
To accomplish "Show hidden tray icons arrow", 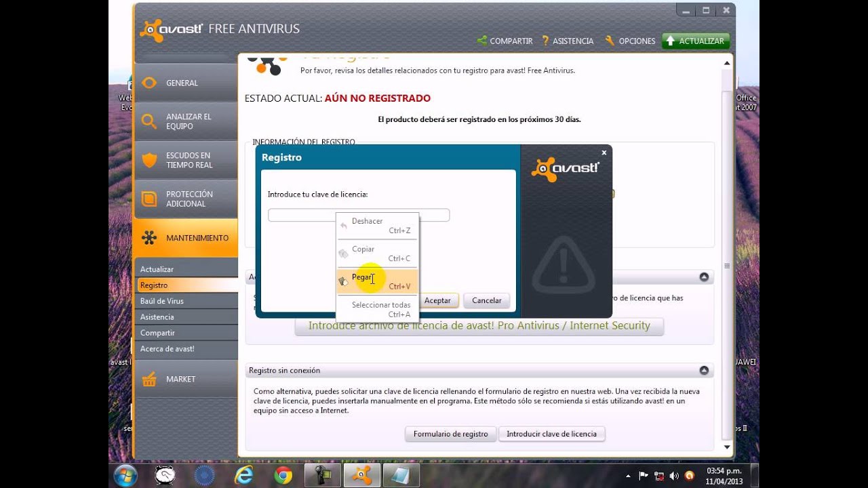I will 628,476.
